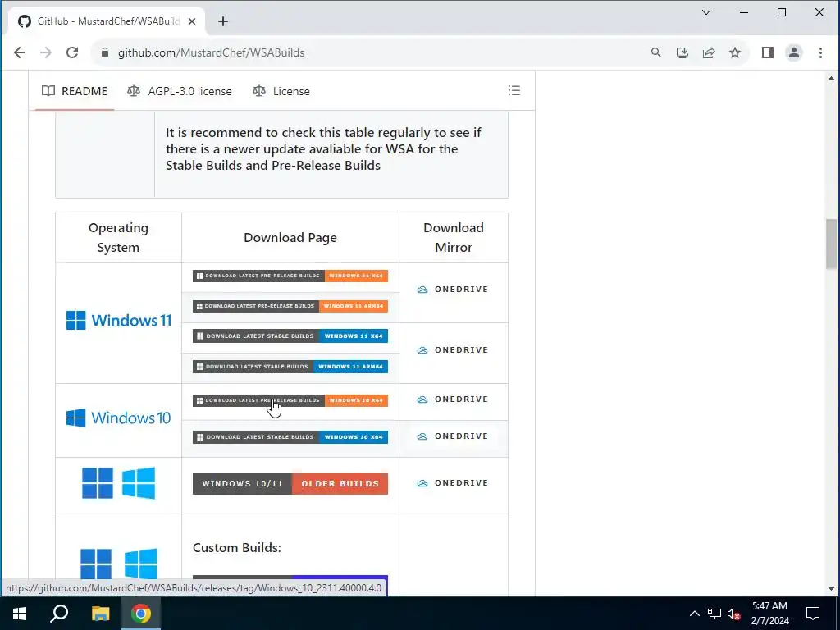Click "Download Mirror" column header
The width and height of the screenshot is (840, 630).
pyautogui.click(x=453, y=237)
